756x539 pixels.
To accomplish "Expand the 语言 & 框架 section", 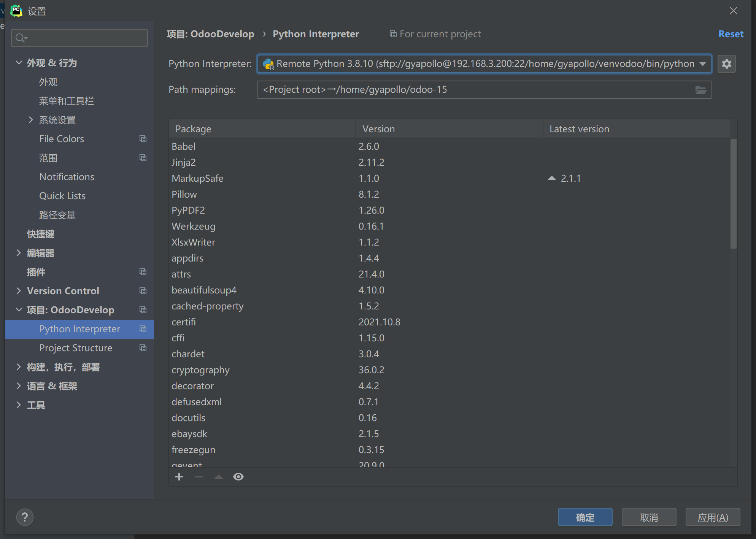I will pos(19,386).
